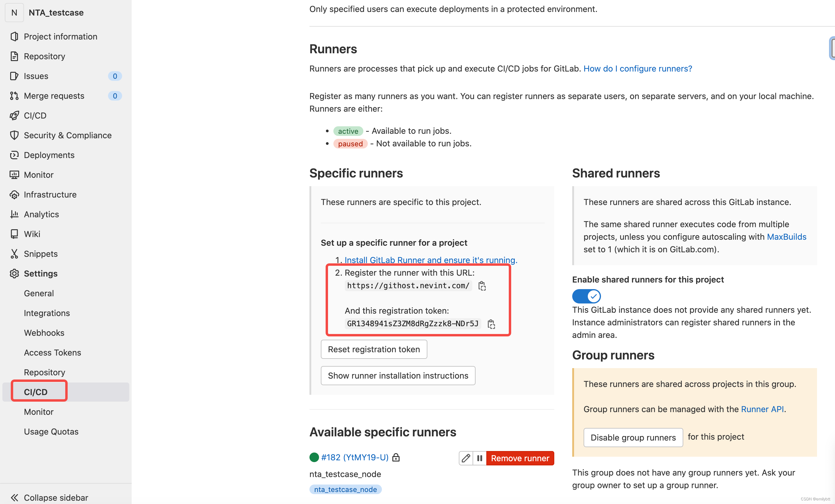Open the How do I configure runners link

pos(637,69)
